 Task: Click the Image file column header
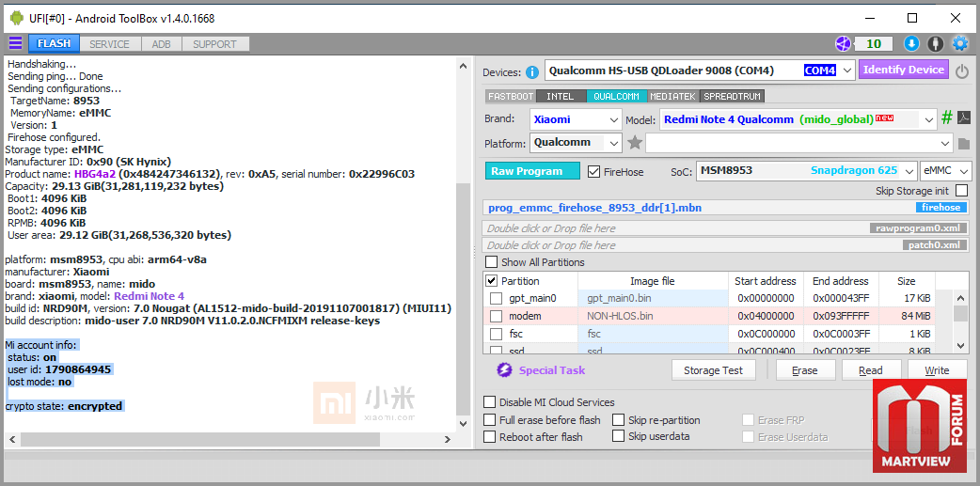[653, 281]
